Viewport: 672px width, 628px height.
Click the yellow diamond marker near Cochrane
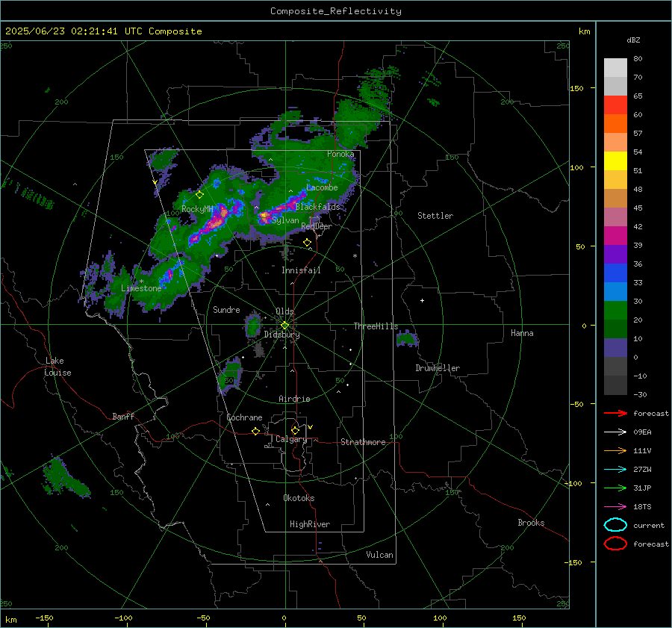(256, 431)
